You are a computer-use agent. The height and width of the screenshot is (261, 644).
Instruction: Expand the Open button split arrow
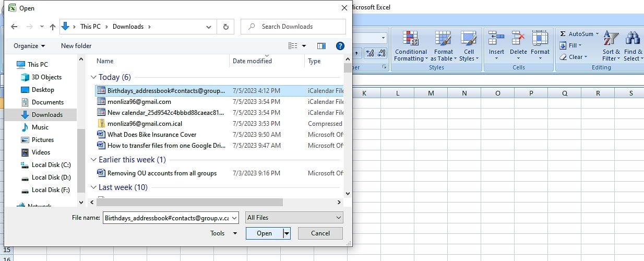(x=287, y=233)
